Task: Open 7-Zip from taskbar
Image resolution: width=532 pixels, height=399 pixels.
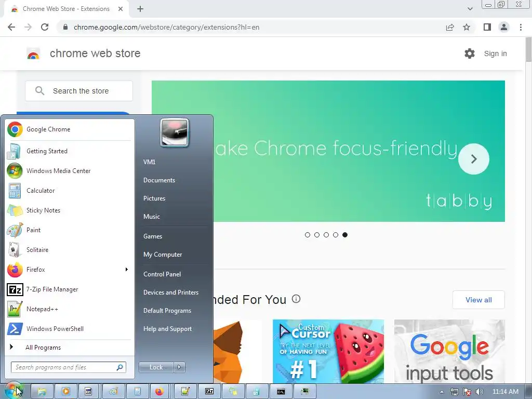Action: [x=209, y=392]
